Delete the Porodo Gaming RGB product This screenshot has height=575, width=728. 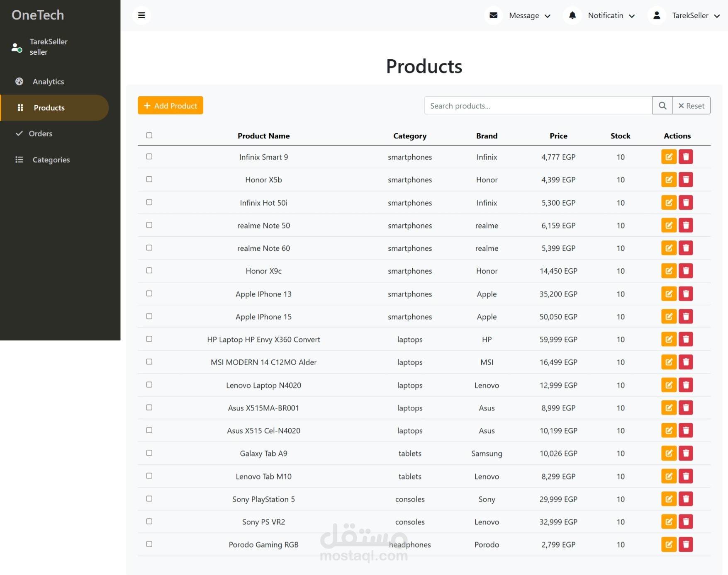[686, 545]
